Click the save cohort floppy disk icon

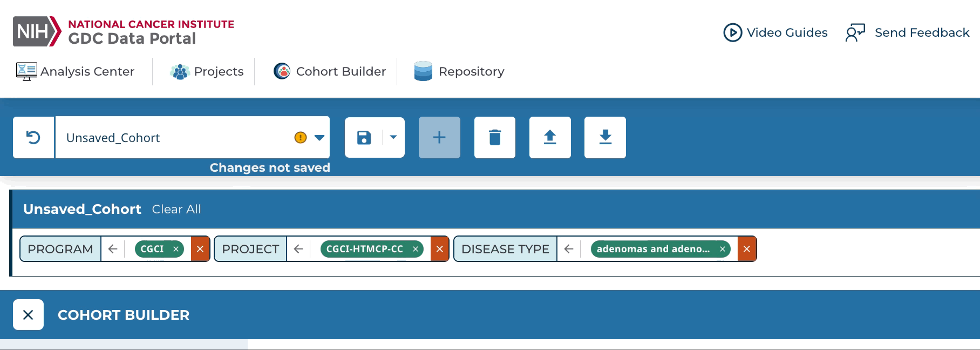coord(364,138)
